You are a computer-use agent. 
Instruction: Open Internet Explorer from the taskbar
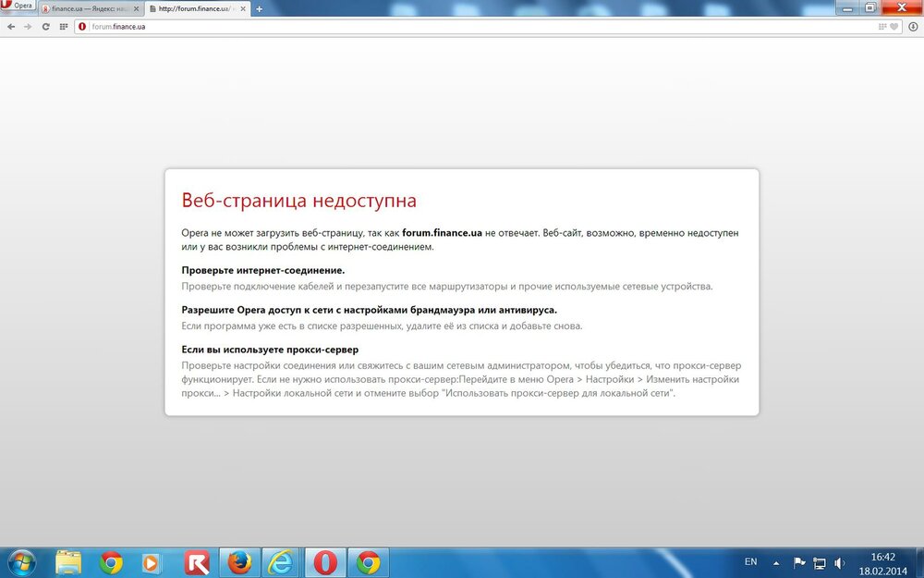click(282, 561)
